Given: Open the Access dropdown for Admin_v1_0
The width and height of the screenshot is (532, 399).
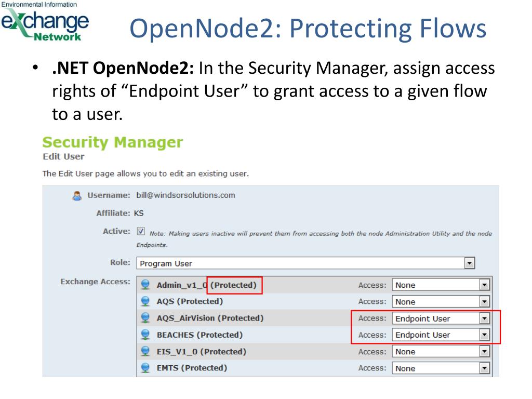Looking at the screenshot, I should pos(441,285).
